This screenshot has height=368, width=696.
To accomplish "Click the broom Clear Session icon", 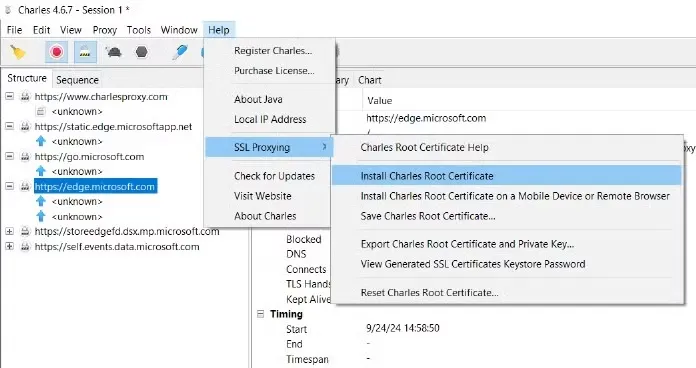I will [x=18, y=52].
